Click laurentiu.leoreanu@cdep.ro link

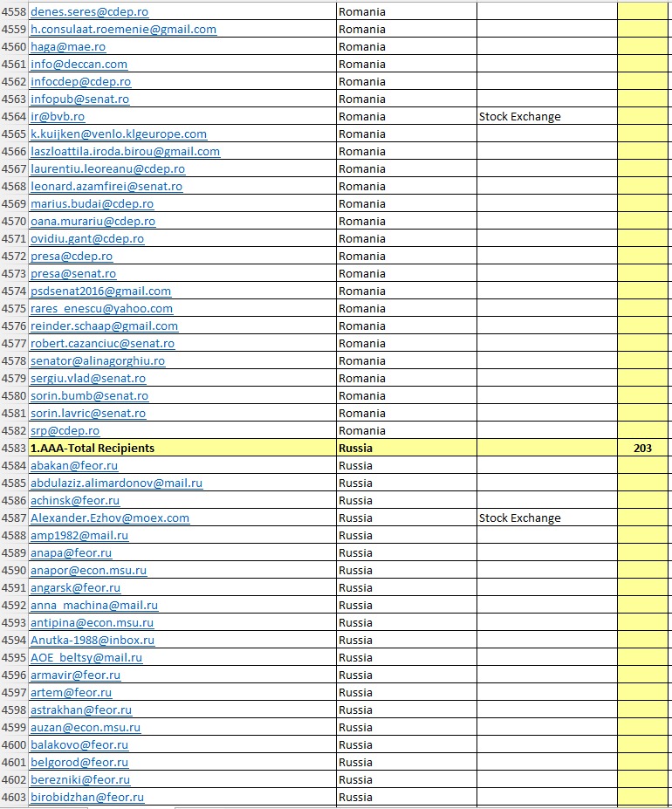pos(108,170)
